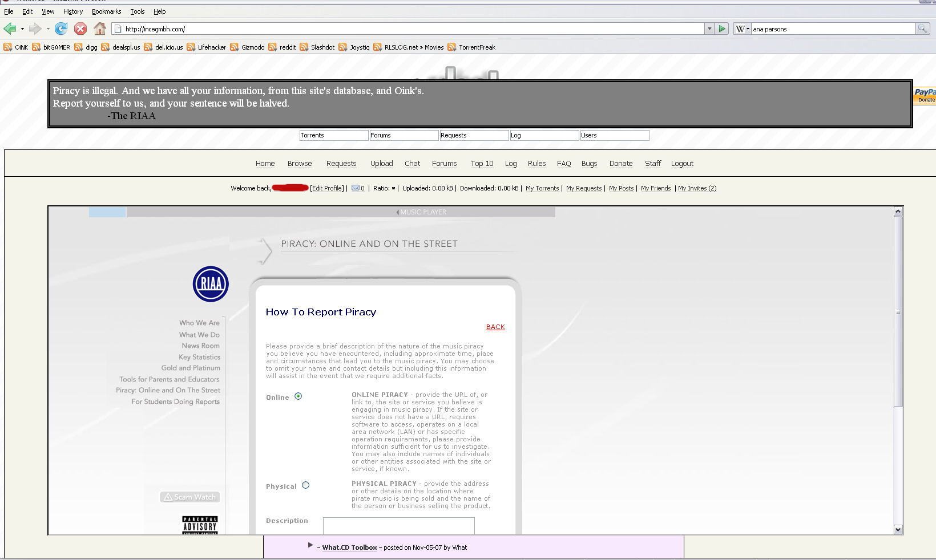Select the Online piracy radio button

[x=298, y=396]
